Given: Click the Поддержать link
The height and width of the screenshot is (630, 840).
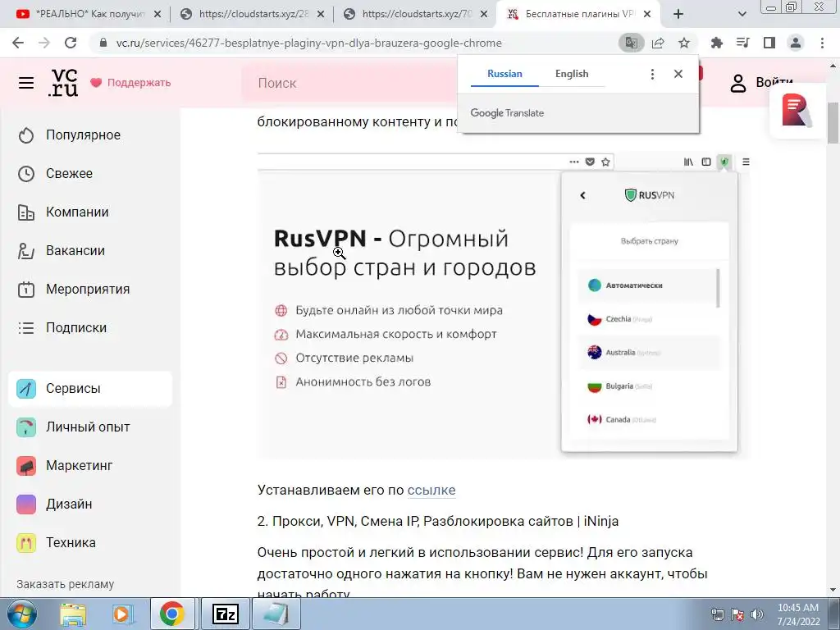Looking at the screenshot, I should point(130,83).
